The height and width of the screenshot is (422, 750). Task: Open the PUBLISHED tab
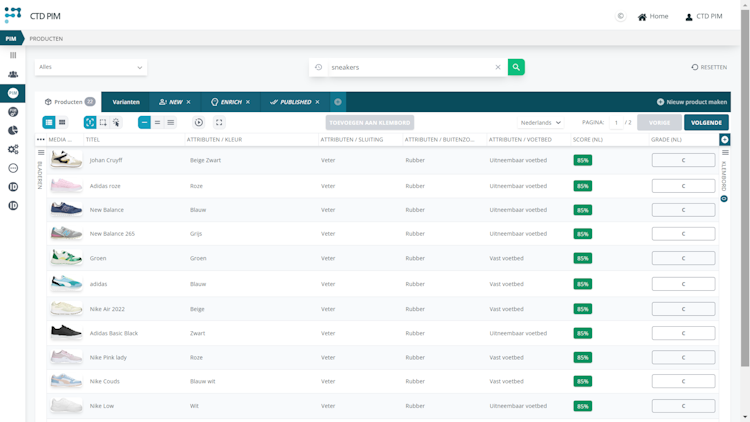coord(291,102)
